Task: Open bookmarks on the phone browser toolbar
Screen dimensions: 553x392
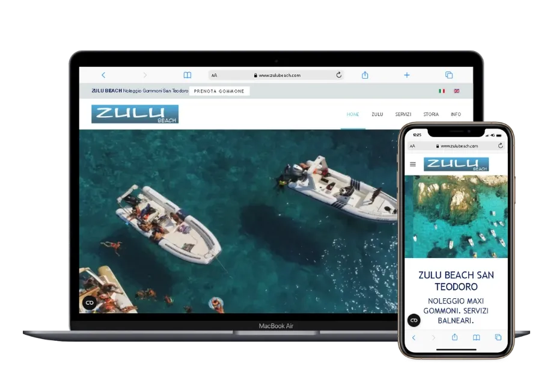Action: [476, 337]
